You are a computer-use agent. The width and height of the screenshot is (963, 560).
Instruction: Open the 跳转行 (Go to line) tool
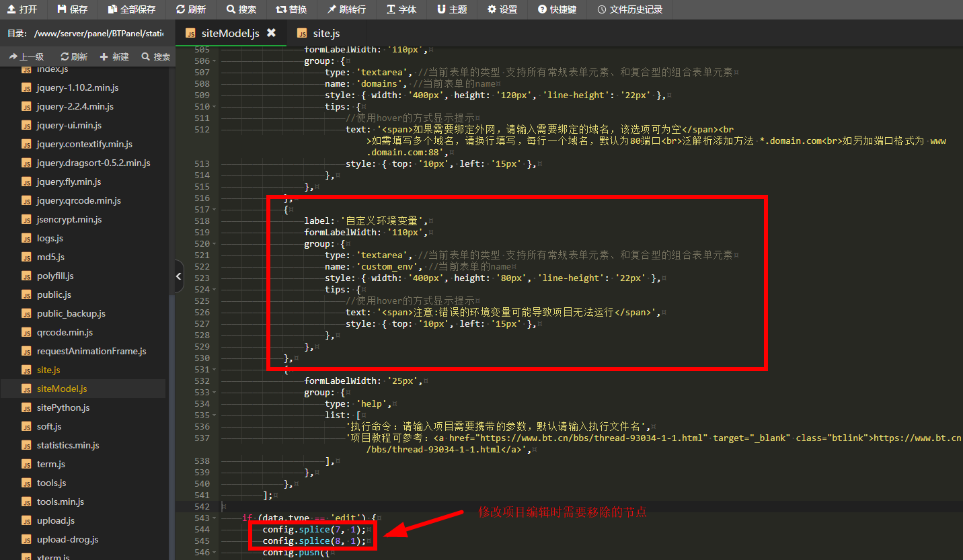[347, 9]
